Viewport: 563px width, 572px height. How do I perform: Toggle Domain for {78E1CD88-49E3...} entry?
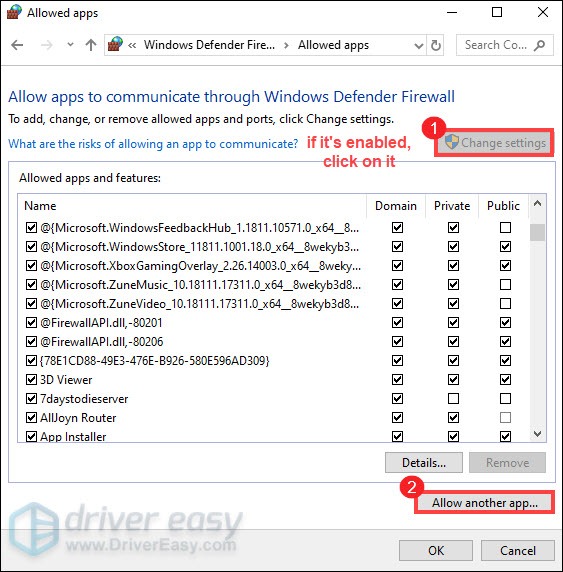click(x=397, y=361)
